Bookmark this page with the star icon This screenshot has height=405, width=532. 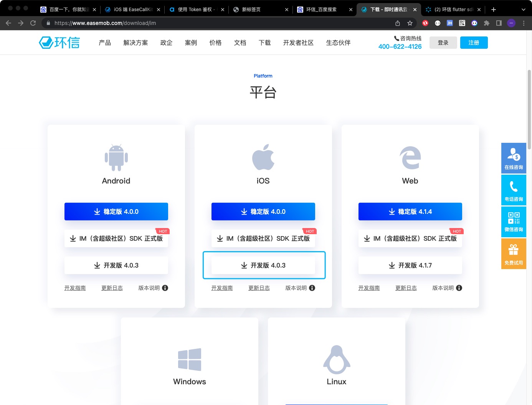point(410,23)
